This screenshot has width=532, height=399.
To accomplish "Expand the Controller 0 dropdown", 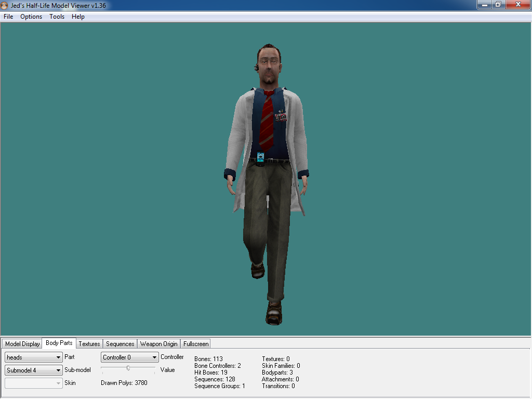I will pos(129,357).
